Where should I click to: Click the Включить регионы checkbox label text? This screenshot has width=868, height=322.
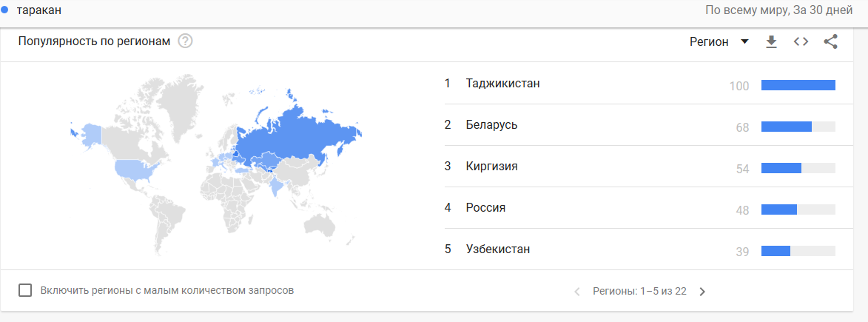pos(167,290)
